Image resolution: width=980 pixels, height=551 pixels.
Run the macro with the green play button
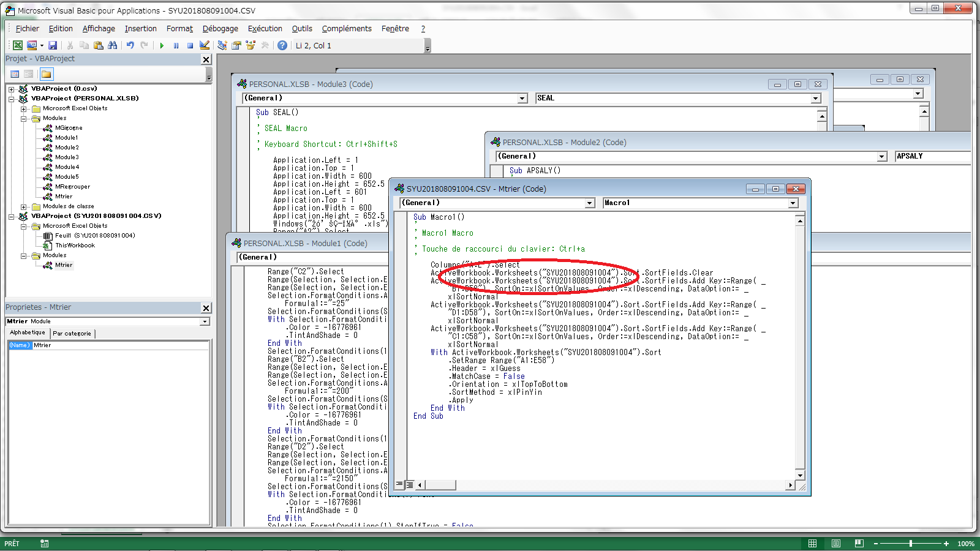click(162, 45)
